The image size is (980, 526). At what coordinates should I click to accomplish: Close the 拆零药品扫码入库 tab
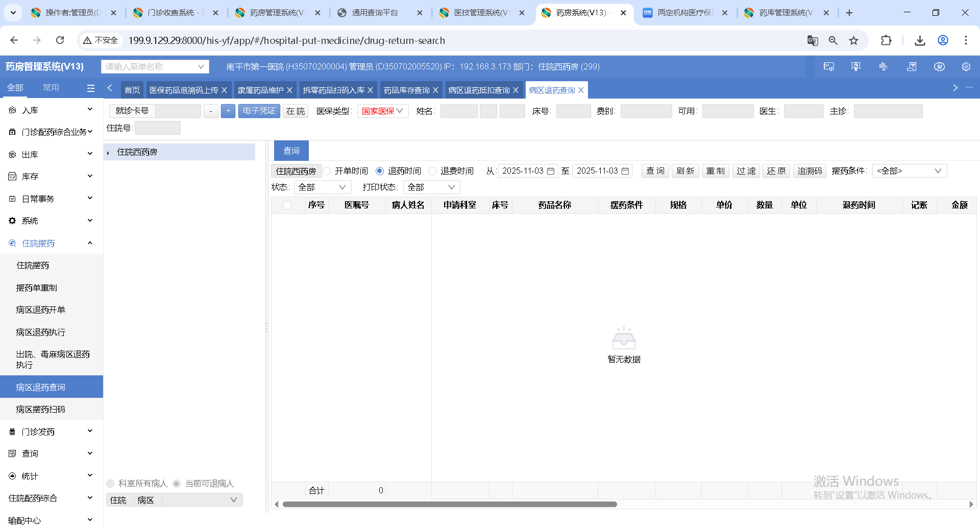370,90
